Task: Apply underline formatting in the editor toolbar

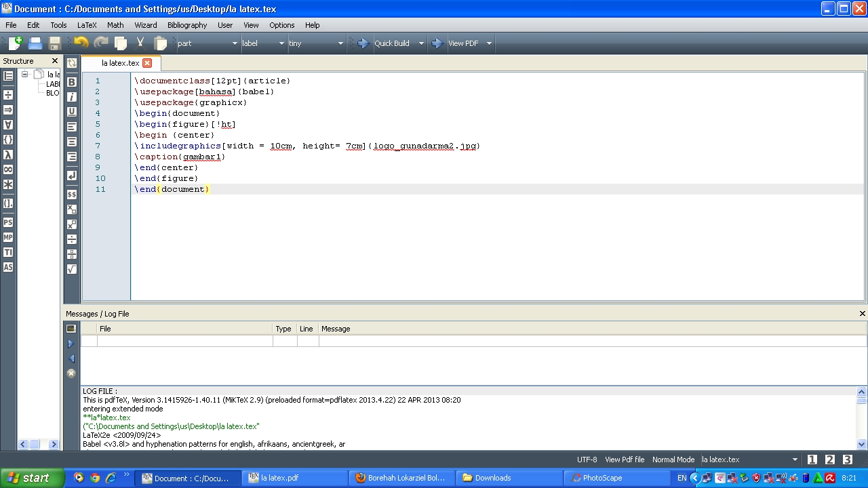Action: point(71,112)
